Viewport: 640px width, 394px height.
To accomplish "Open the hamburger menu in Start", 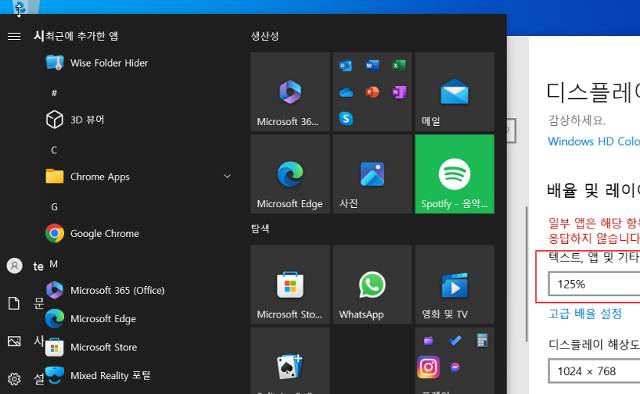I will [x=14, y=36].
